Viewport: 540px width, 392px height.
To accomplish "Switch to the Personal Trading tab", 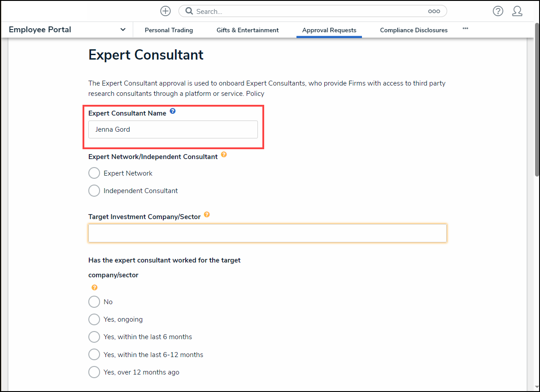I will click(x=169, y=30).
